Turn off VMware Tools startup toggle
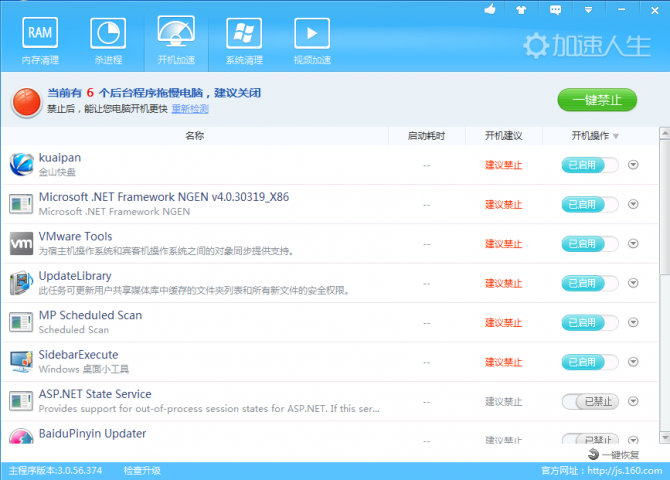This screenshot has height=480, width=670. [589, 243]
